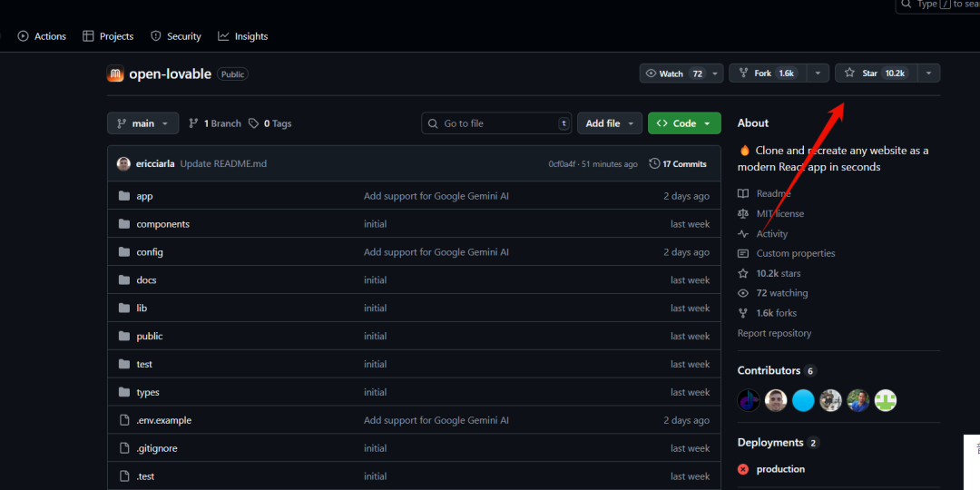
Task: Open the .env.example file
Action: [163, 421]
